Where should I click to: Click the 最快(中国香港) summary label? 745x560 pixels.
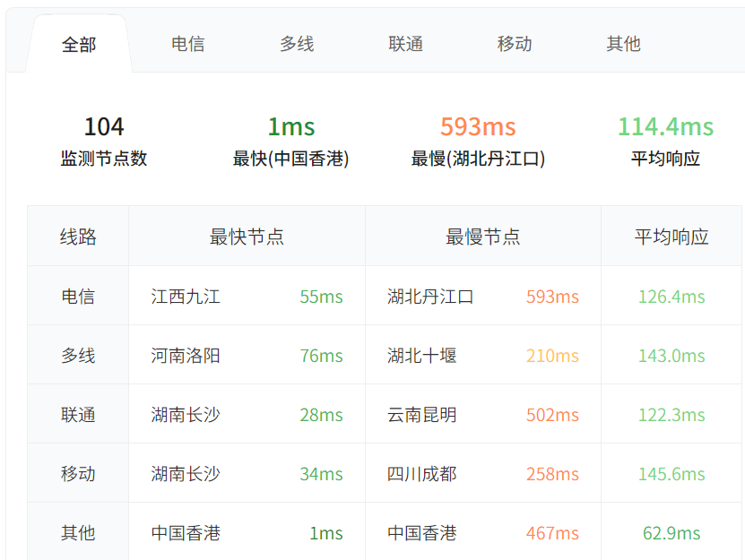(x=290, y=159)
